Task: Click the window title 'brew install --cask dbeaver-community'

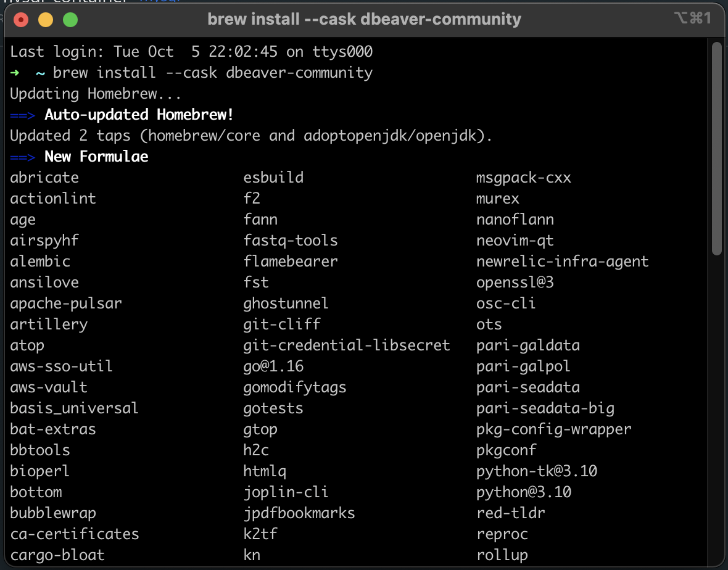Action: tap(364, 20)
